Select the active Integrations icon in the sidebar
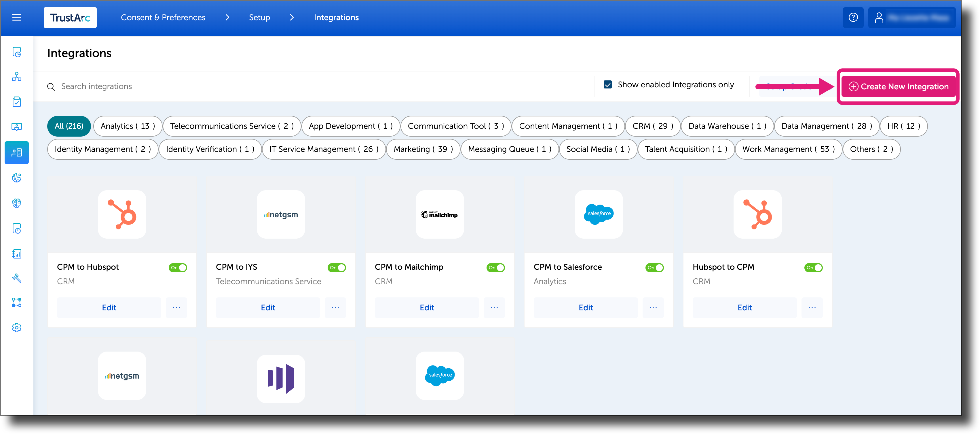The height and width of the screenshot is (434, 980). [x=17, y=152]
